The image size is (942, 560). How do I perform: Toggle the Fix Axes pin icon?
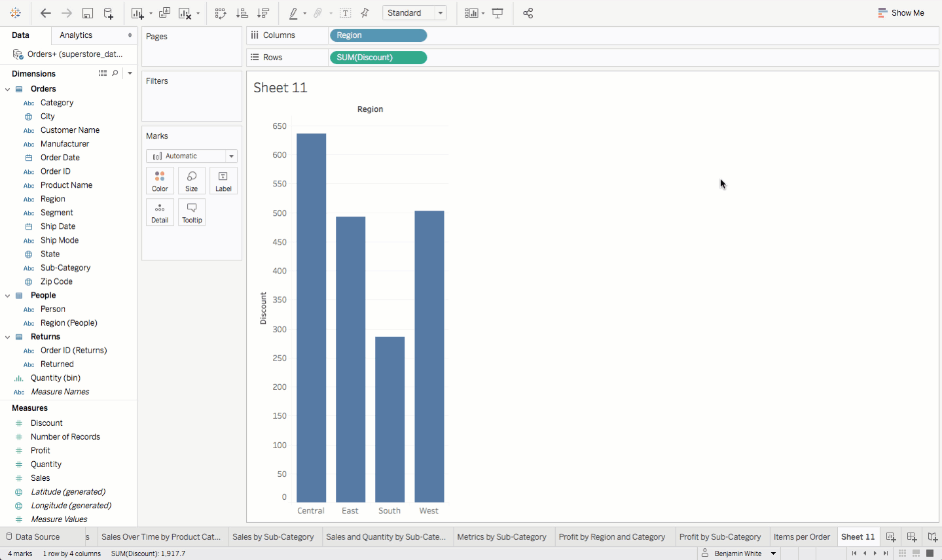[x=365, y=13]
